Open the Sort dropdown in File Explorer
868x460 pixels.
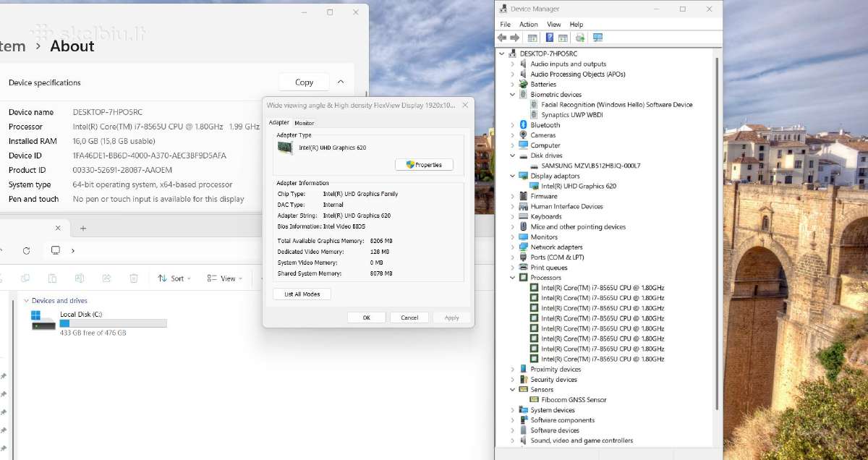174,278
